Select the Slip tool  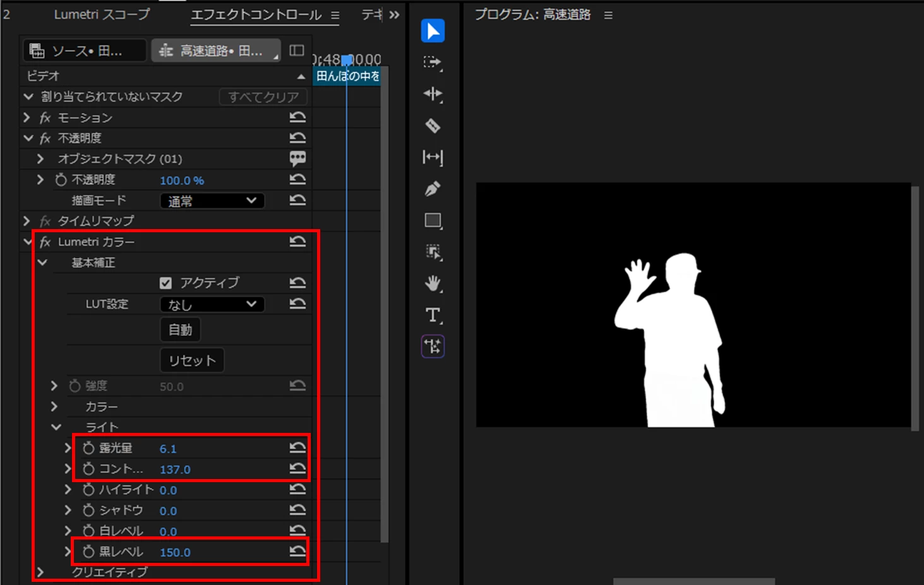pos(433,157)
